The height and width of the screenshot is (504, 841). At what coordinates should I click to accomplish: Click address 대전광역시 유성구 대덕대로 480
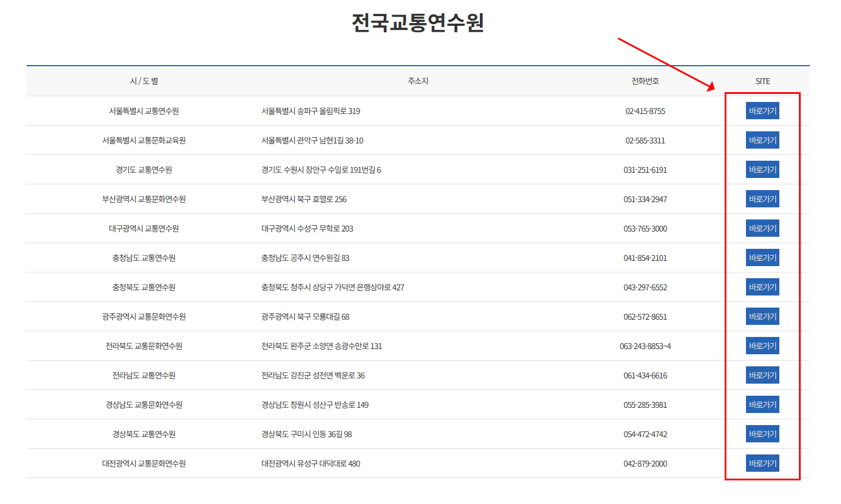(x=310, y=463)
